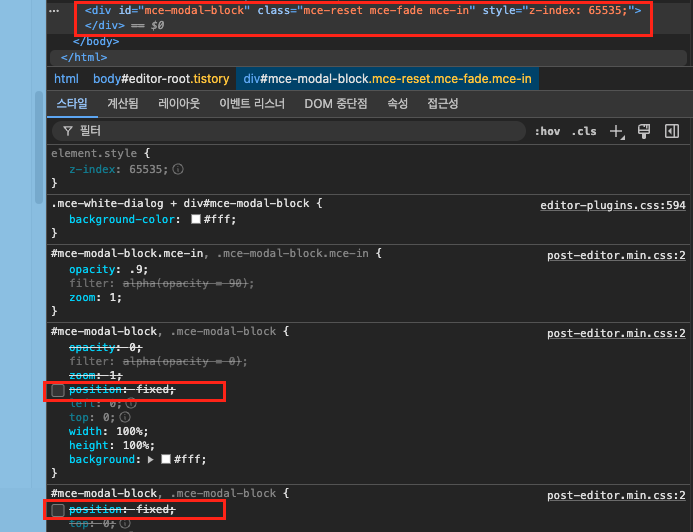
Task: Click the background-color property name
Action: (122, 220)
